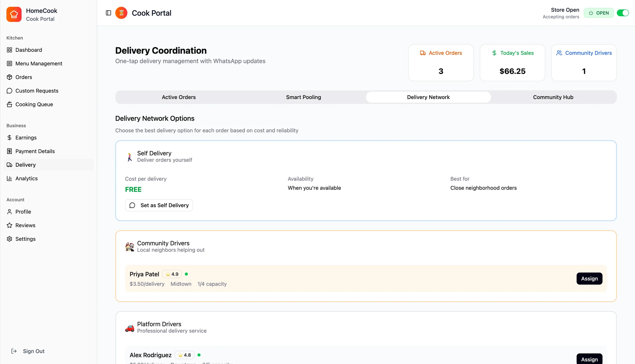Select the Smart Pooling tab
Viewport: 635px width, 364px height.
point(303,97)
